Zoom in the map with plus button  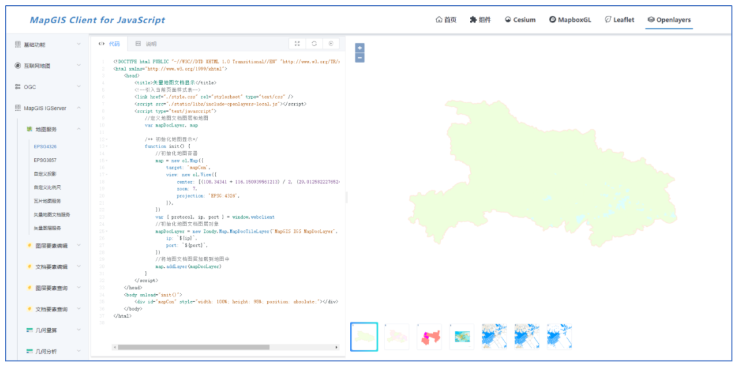pyautogui.click(x=360, y=48)
